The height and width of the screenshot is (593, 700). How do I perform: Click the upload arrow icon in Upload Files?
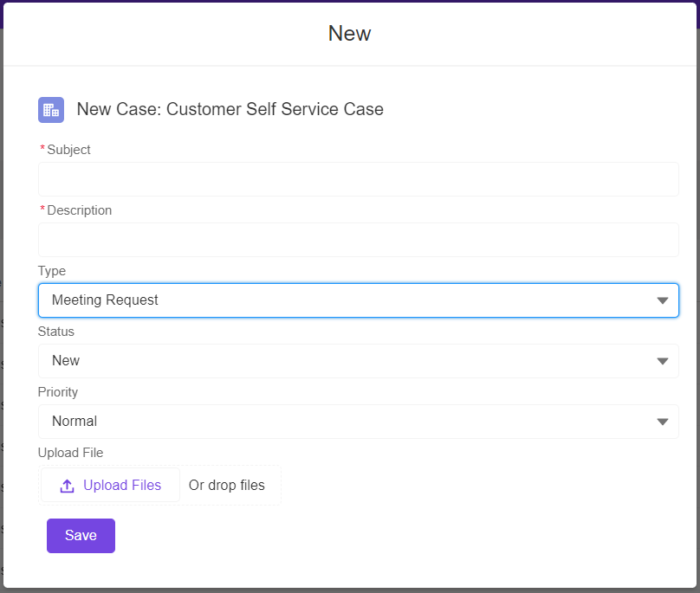[67, 485]
